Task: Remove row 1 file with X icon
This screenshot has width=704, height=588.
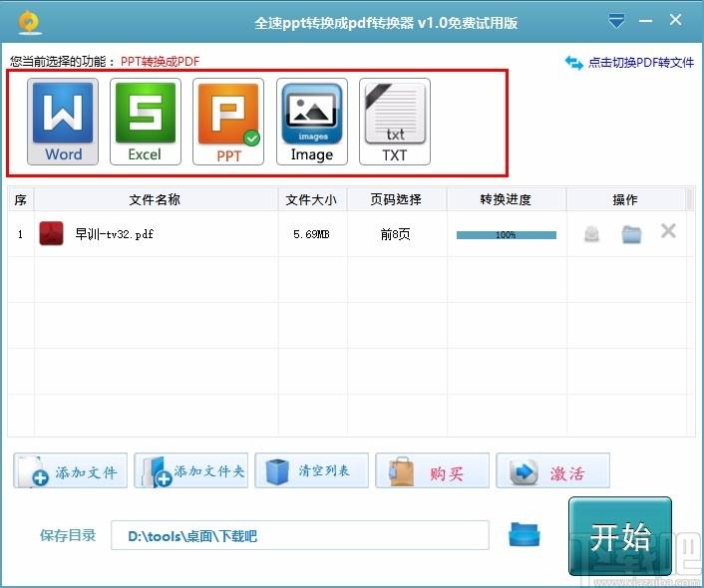Action: [x=668, y=231]
